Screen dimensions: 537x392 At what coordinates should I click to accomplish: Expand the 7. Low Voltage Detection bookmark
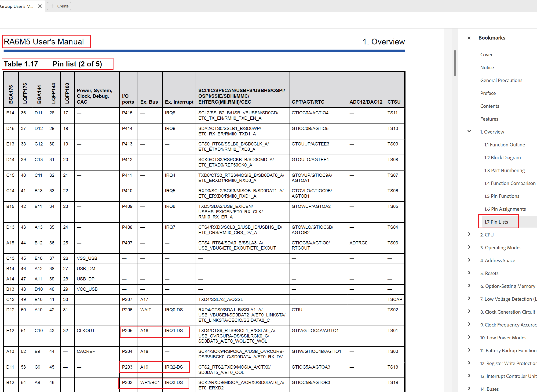click(x=469, y=298)
